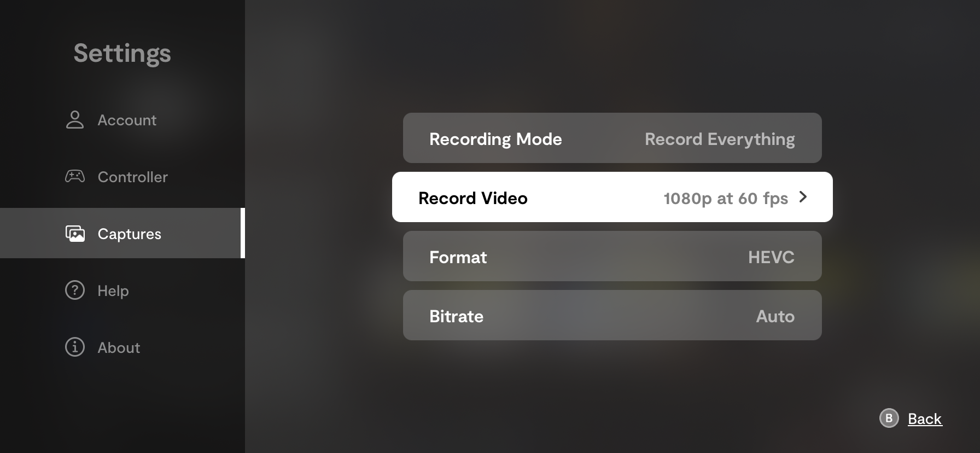This screenshot has height=453, width=980.
Task: Select the Account menu label
Action: point(127,120)
